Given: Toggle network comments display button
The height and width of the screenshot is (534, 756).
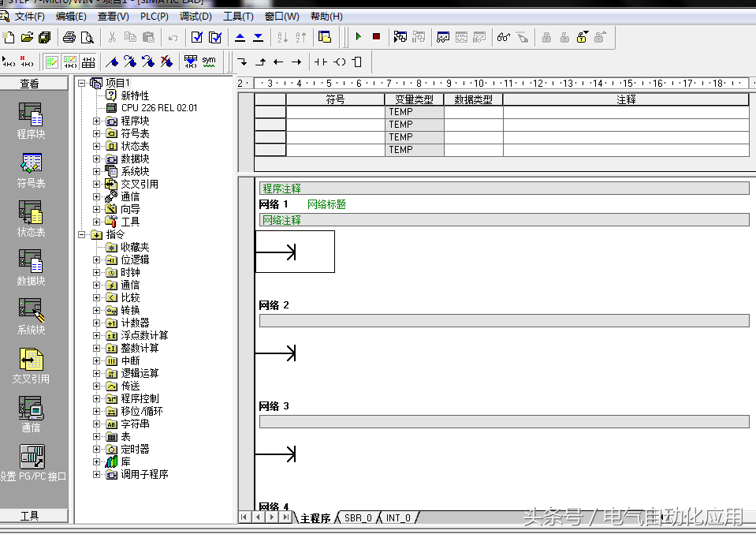Looking at the screenshot, I should pyautogui.click(x=69, y=62).
